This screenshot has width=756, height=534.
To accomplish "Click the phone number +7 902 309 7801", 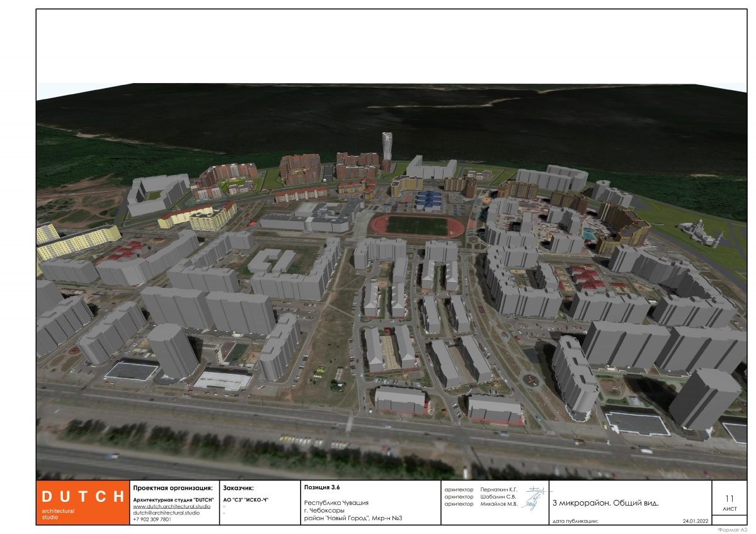I will [x=151, y=520].
